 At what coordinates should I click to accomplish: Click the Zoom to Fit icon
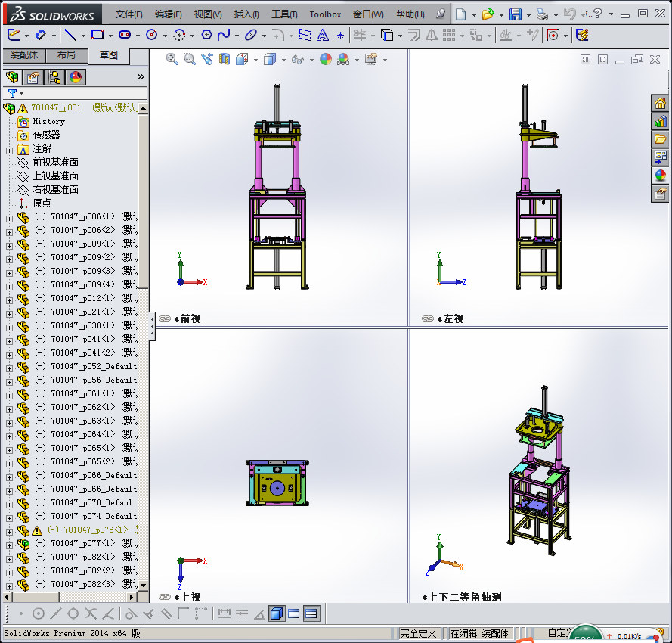coord(172,59)
